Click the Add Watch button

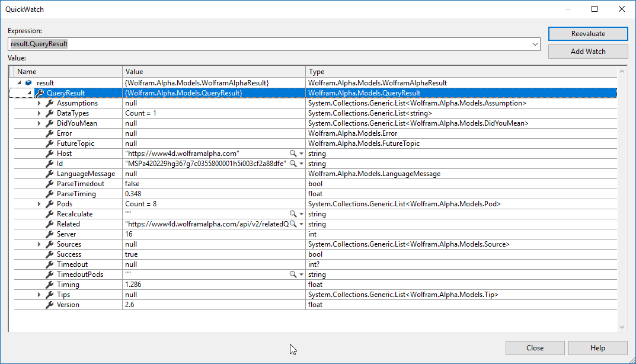[588, 52]
